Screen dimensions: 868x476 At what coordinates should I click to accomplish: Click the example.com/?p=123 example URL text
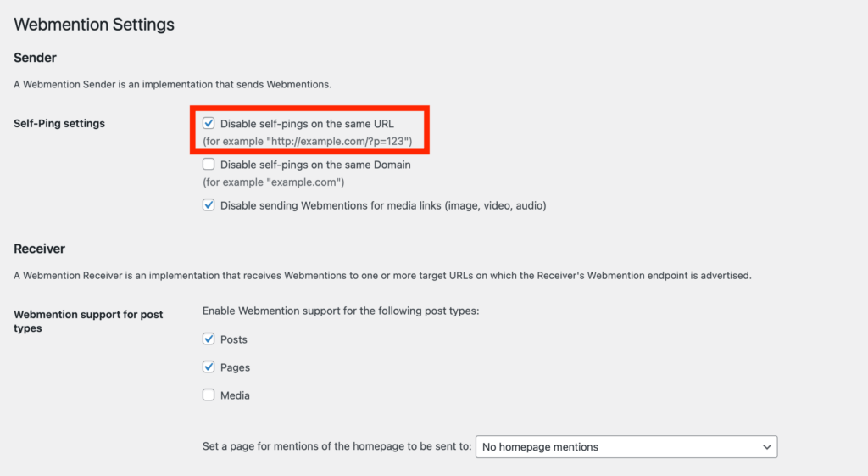pos(307,141)
